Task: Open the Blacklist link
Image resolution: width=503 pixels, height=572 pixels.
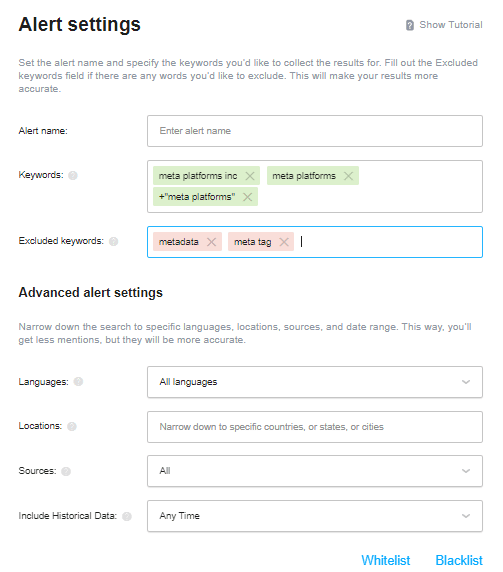Action: click(x=459, y=560)
